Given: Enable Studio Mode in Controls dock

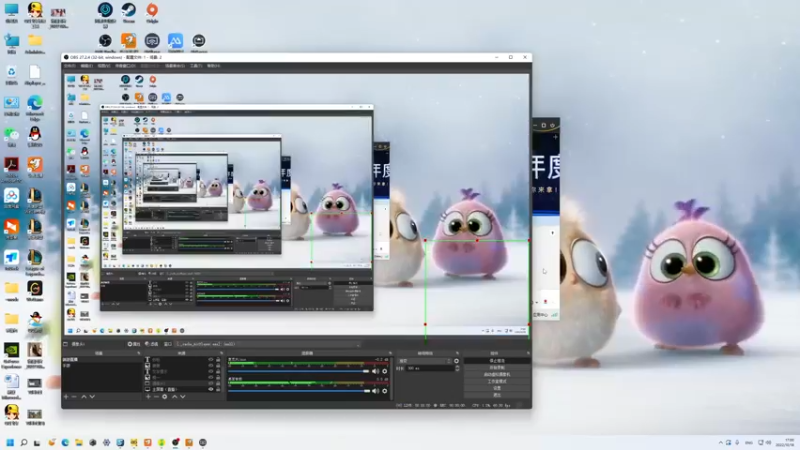Looking at the screenshot, I should point(497,381).
